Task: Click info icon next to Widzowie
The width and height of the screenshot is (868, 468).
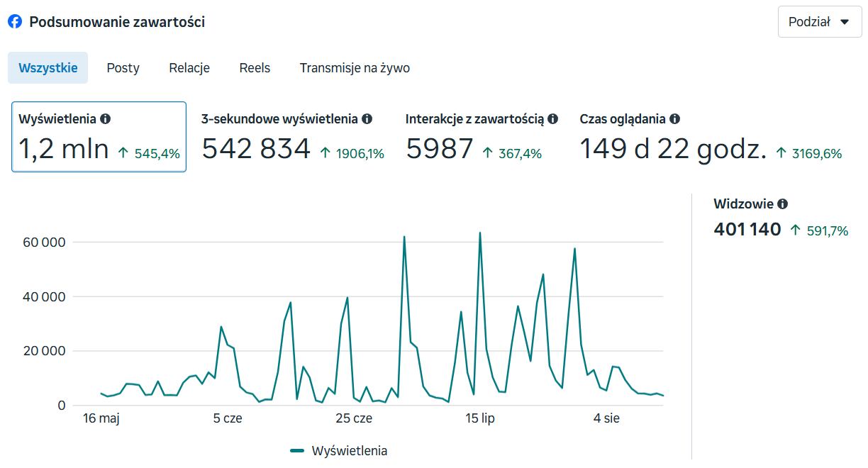Action: tap(782, 204)
